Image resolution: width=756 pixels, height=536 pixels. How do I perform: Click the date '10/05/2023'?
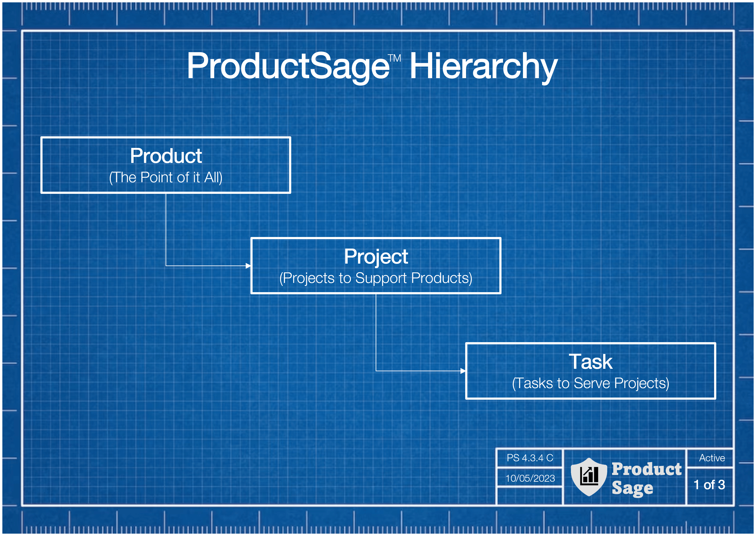point(530,478)
